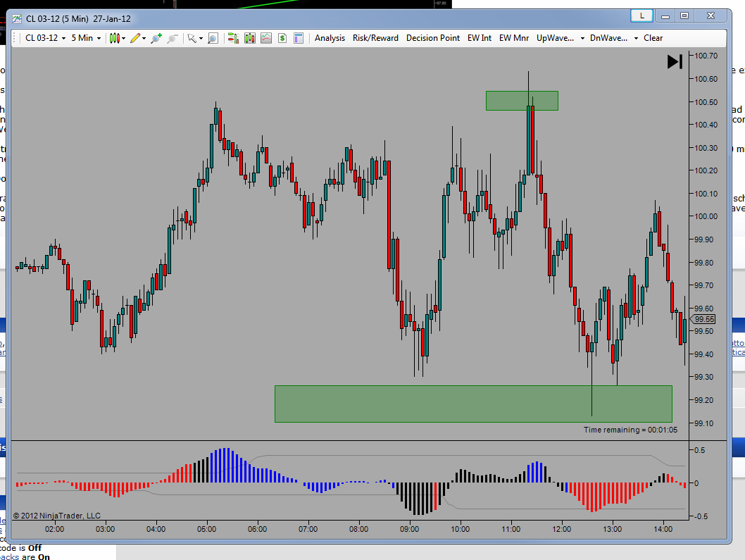
Task: Open the chart style candlestick icon
Action: click(114, 38)
